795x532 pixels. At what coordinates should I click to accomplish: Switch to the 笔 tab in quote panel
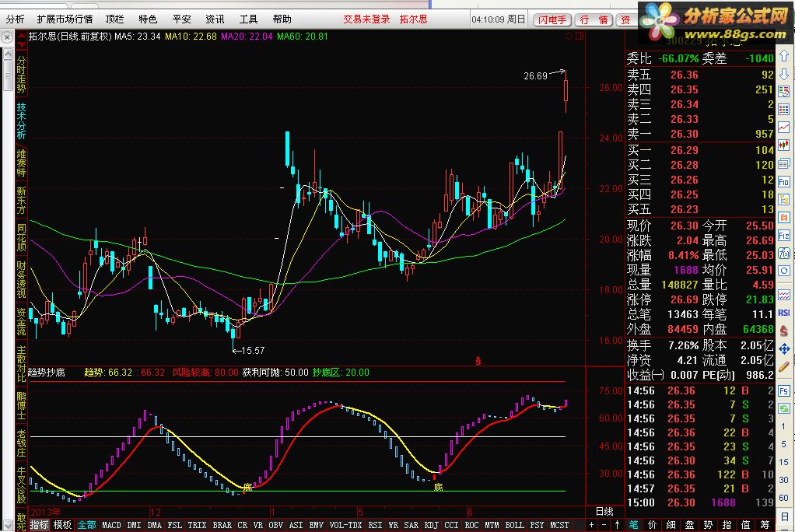coord(633,525)
